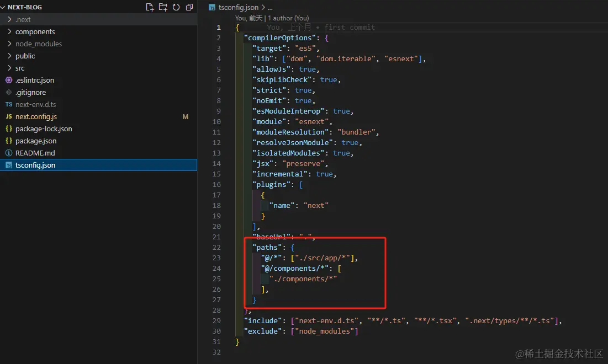Expand the components folder chevron
This screenshot has width=608, height=364.
10,31
